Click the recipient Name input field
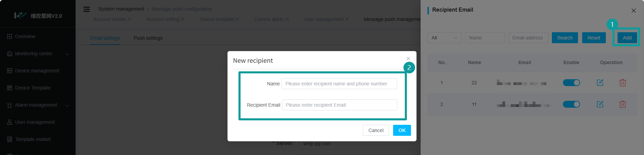Image resolution: width=644 pixels, height=155 pixels. (x=339, y=84)
